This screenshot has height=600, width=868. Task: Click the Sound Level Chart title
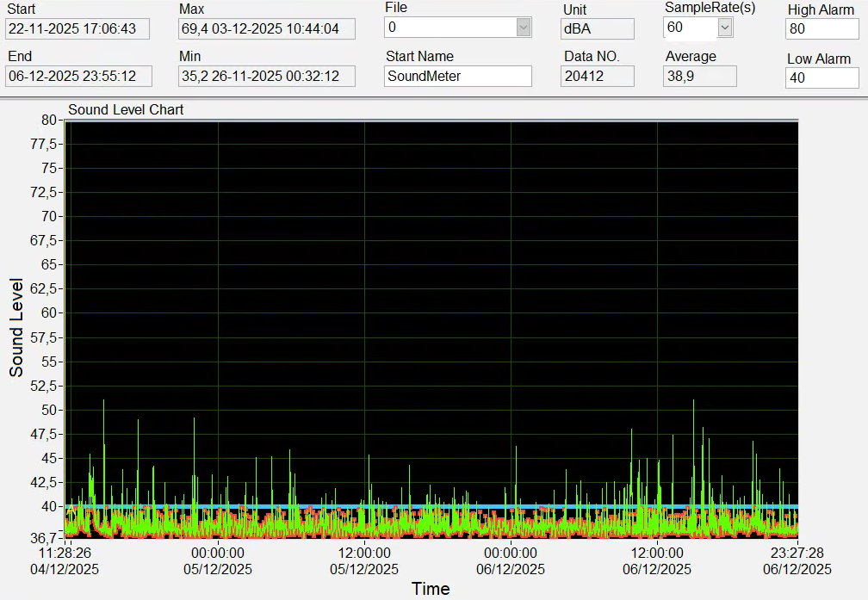(126, 110)
